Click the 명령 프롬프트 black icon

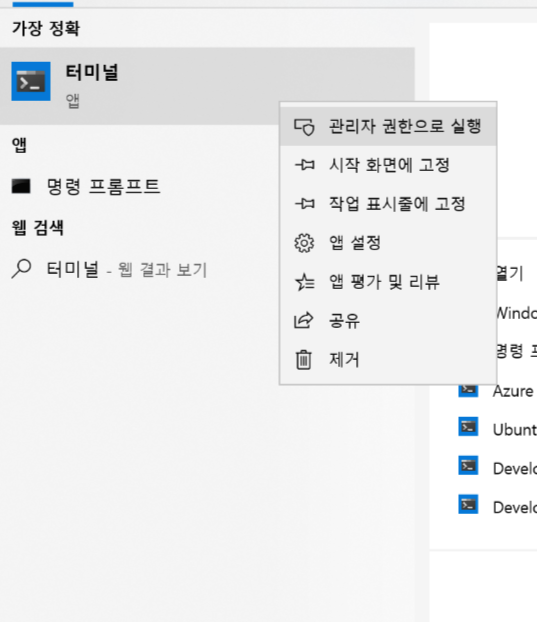click(x=21, y=186)
